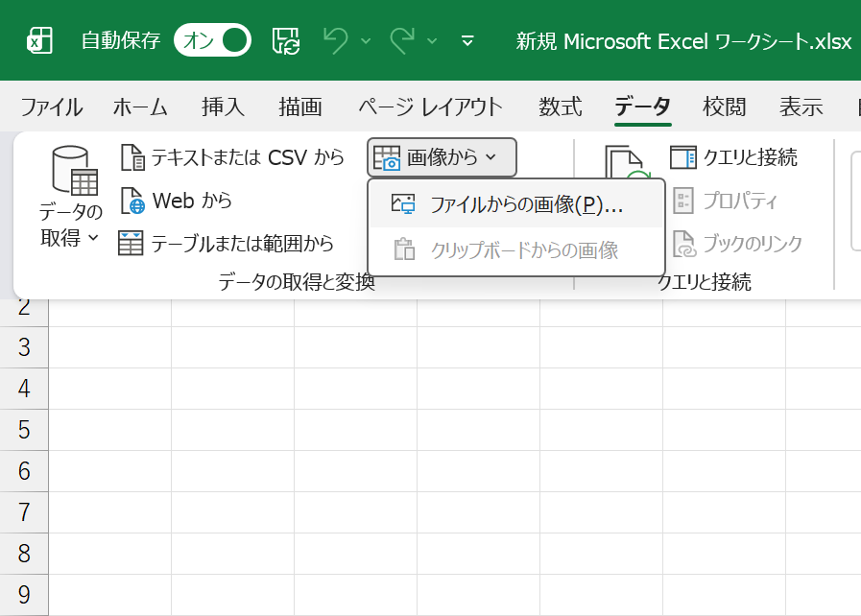
Task: Click テキストまたは CSV から import icon
Action: [x=132, y=157]
